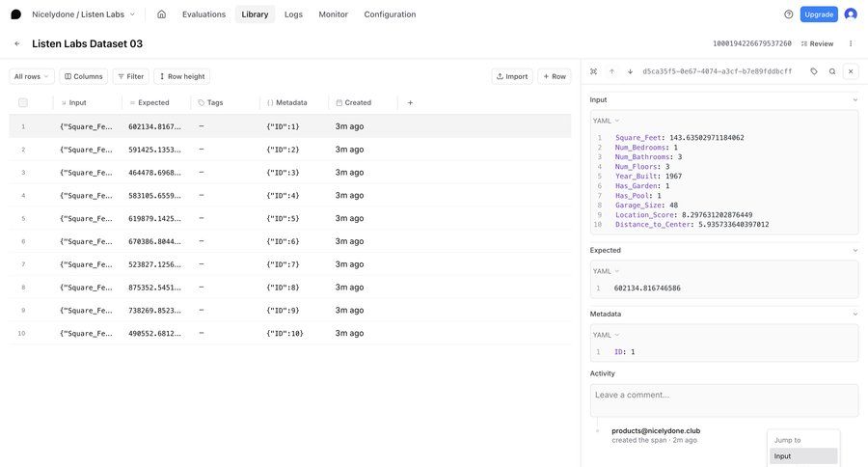Open the All rows dropdown
The height and width of the screenshot is (467, 868).
click(x=32, y=76)
